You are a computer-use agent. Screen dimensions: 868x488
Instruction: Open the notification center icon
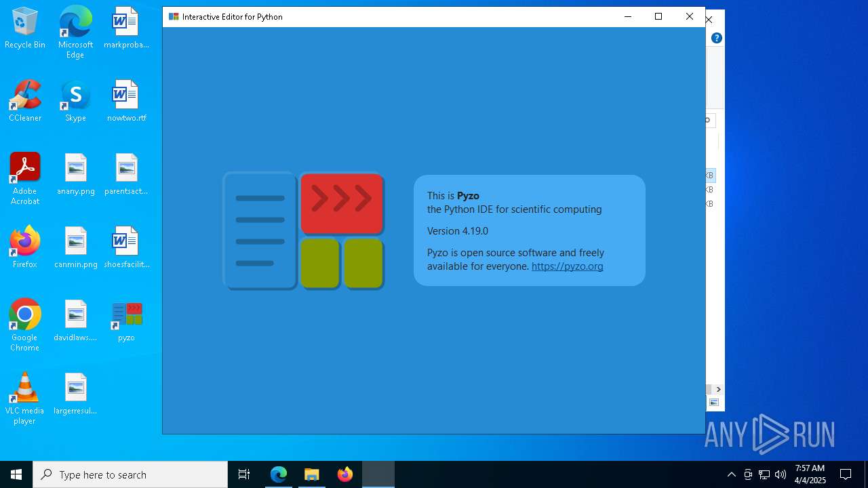point(846,474)
